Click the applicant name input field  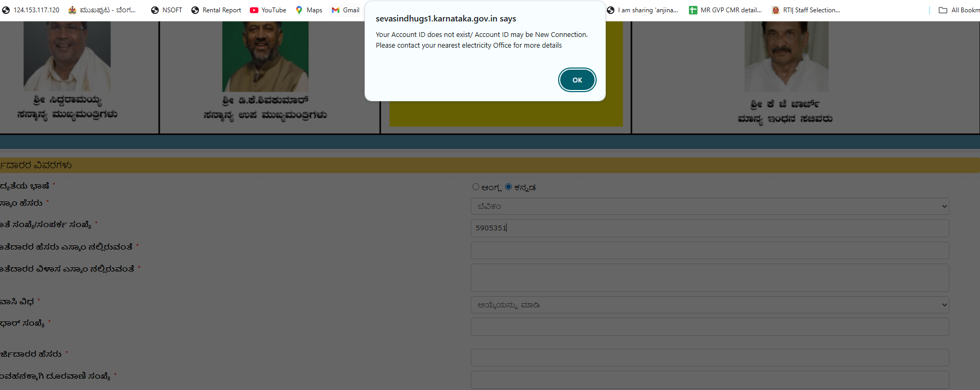(x=710, y=358)
